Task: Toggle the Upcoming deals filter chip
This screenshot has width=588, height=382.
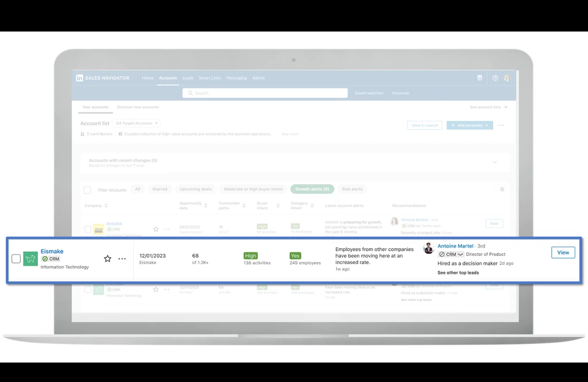Action: tap(195, 189)
